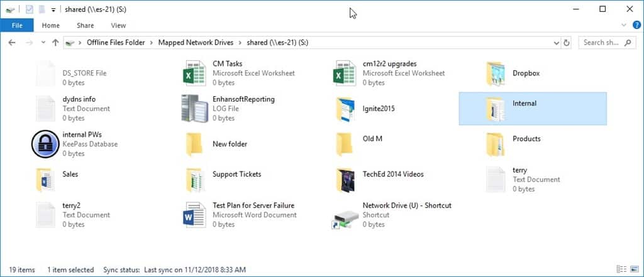This screenshot has width=644, height=277.
Task: Switch to details view layout
Action: coord(621,269)
